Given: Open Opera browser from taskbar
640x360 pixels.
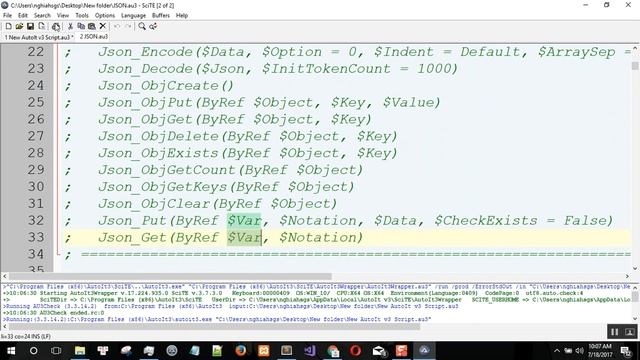Looking at the screenshot, I should click(x=356, y=351).
